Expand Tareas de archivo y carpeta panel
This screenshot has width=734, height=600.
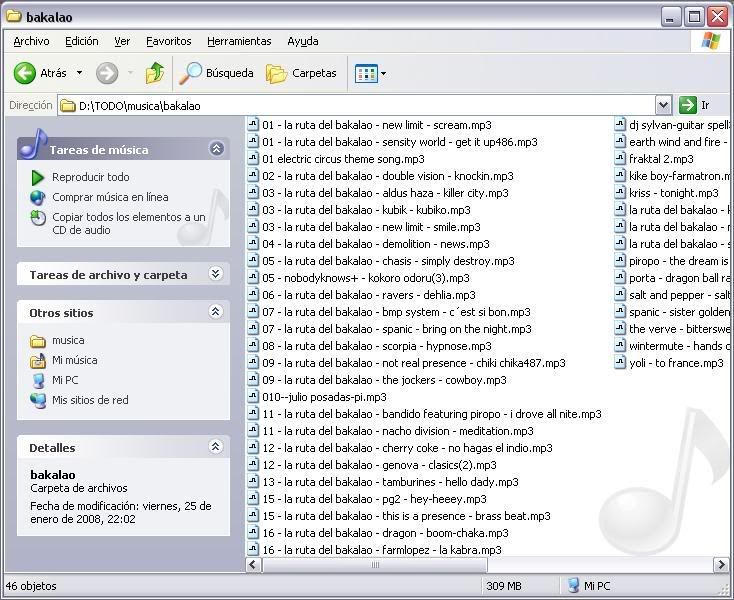(215, 274)
